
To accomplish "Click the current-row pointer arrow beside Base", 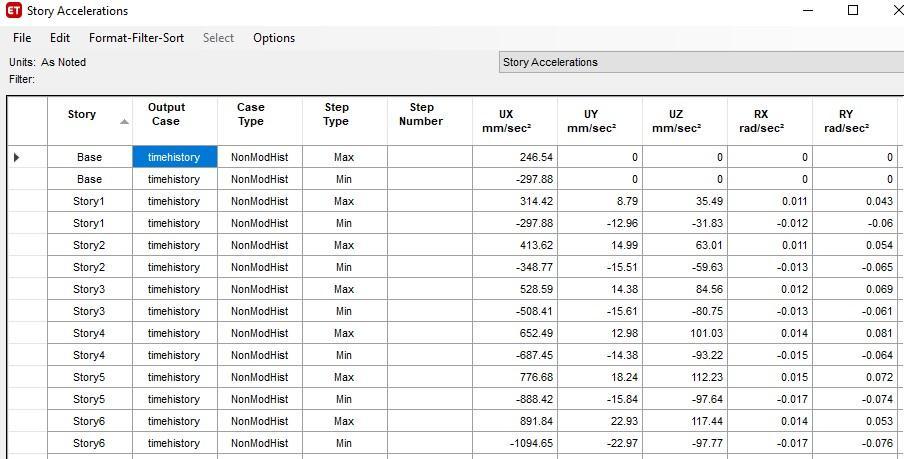I will [x=16, y=157].
